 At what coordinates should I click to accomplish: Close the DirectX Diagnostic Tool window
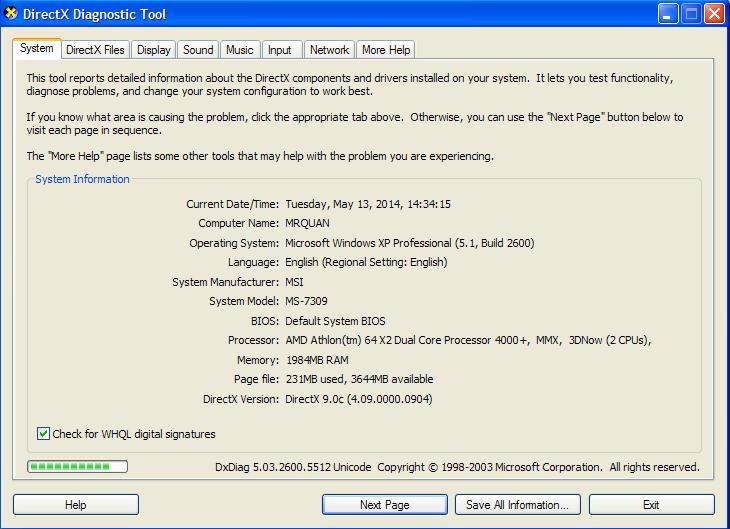point(714,14)
